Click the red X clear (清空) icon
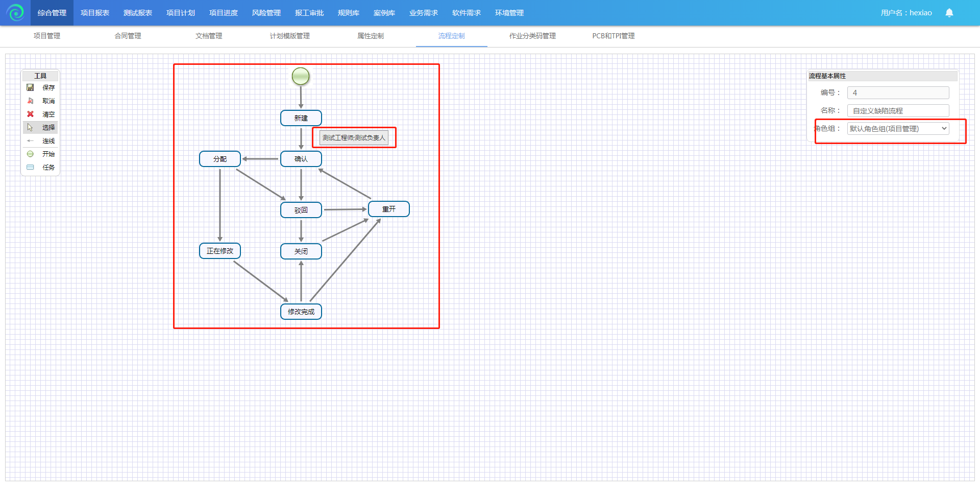Image resolution: width=980 pixels, height=494 pixels. (31, 114)
